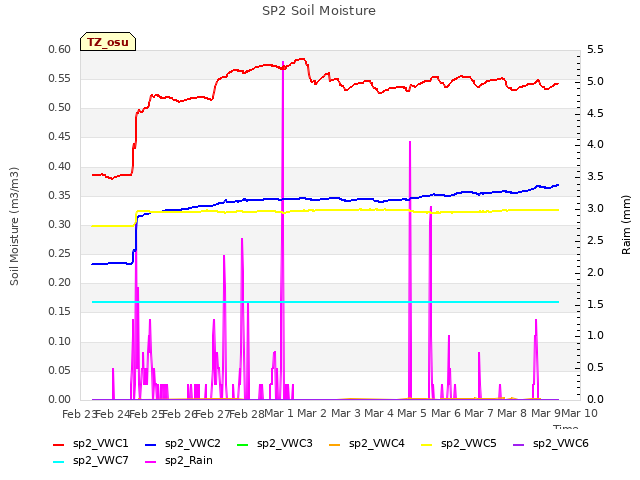
Task: Click orange swatch beside sp2_VWC4
Action: click(x=335, y=444)
